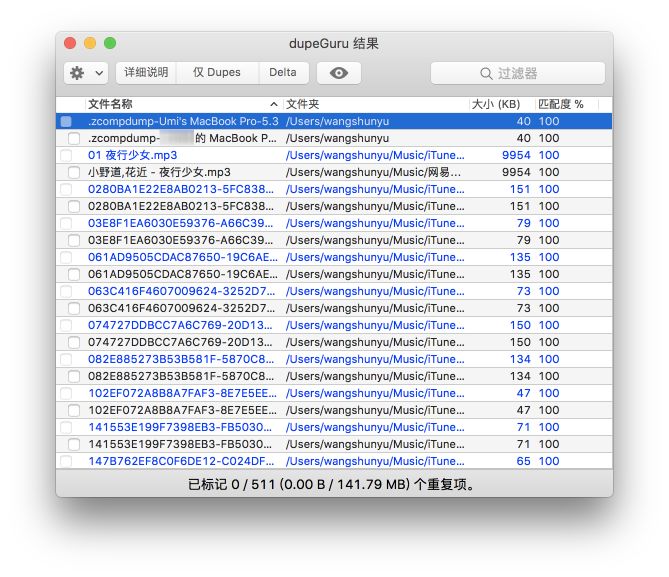Viewport: 669px width, 577px height.
Task: Check the black 082E885273B53B581F duplicate checkbox
Action: [x=74, y=376]
